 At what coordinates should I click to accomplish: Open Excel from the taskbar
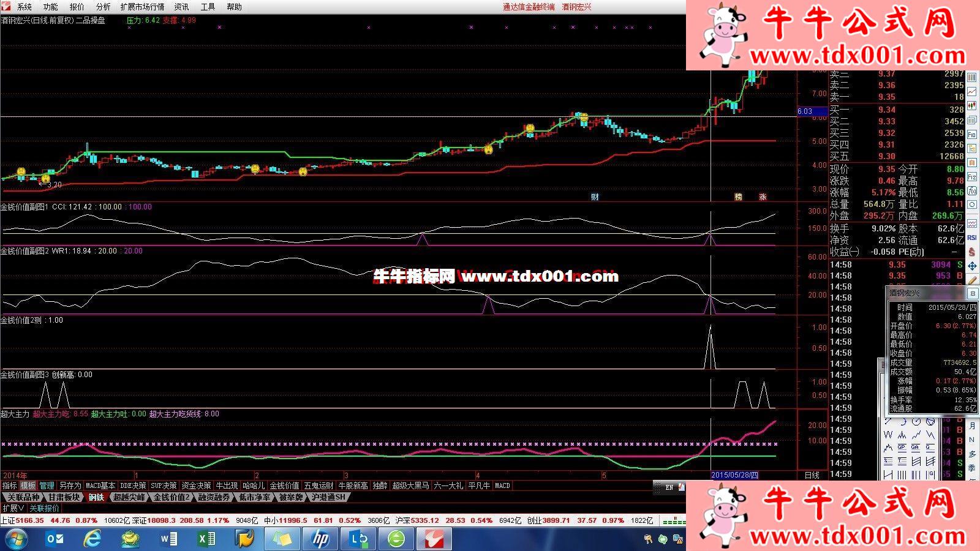tap(207, 539)
